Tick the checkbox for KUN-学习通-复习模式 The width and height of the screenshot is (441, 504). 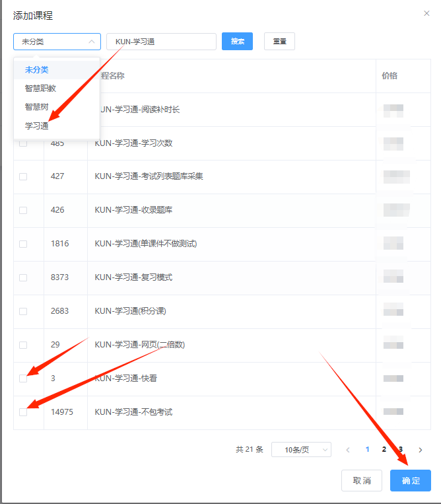tap(23, 277)
